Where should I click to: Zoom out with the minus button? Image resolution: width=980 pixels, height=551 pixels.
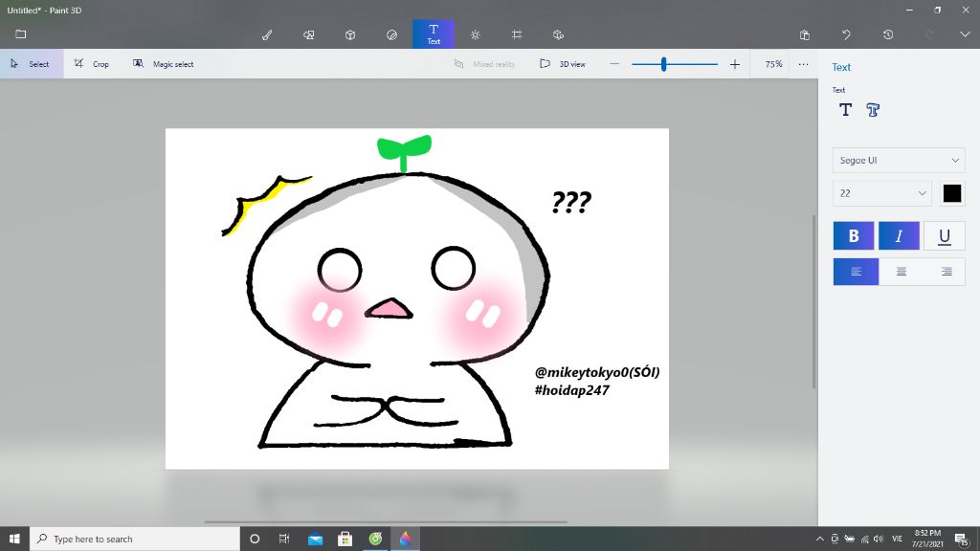pyautogui.click(x=614, y=64)
